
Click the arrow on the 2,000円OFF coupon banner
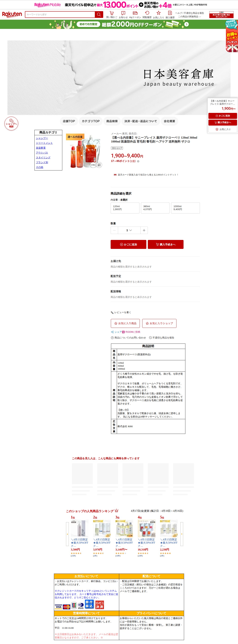187,24
